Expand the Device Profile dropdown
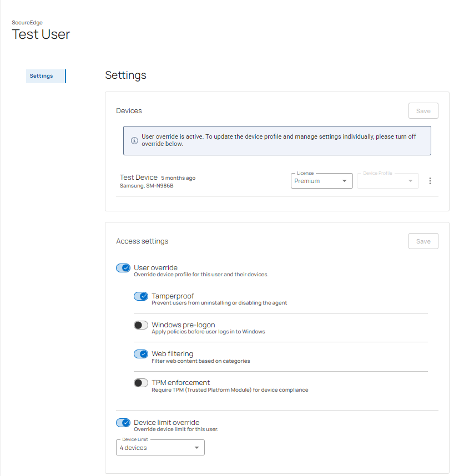This screenshot has height=476, width=454. [387, 181]
